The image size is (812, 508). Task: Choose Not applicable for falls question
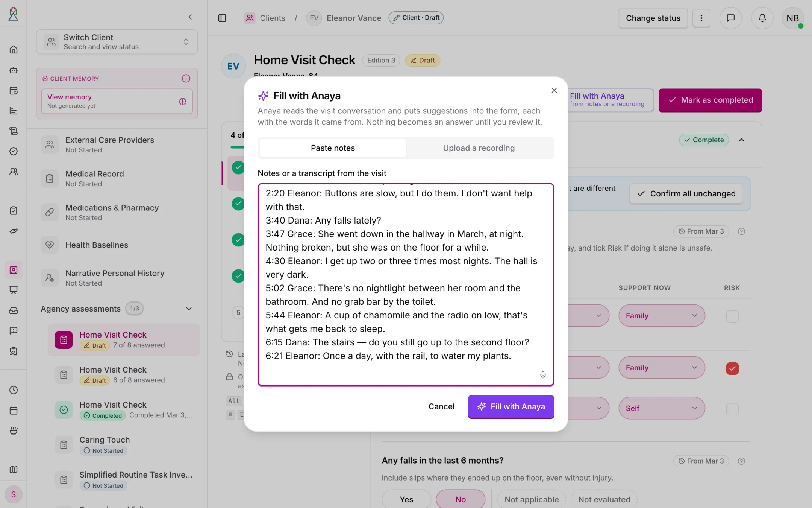click(x=532, y=499)
